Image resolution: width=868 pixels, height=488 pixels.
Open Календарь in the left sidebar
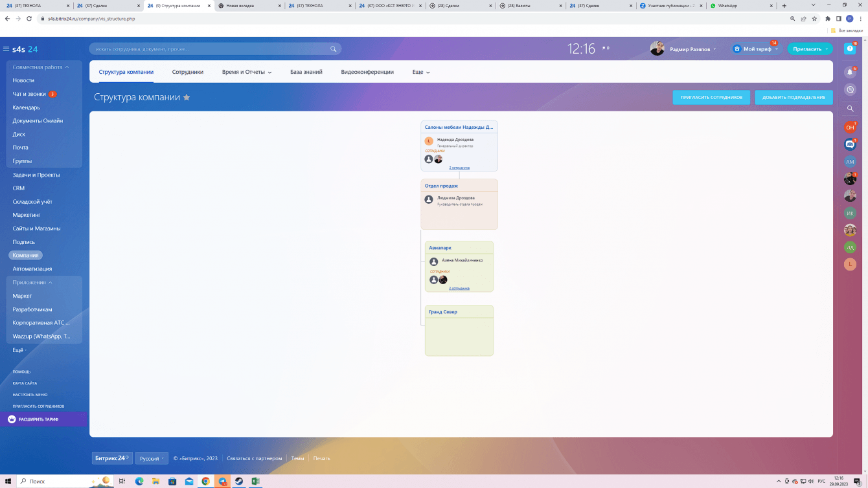point(27,107)
